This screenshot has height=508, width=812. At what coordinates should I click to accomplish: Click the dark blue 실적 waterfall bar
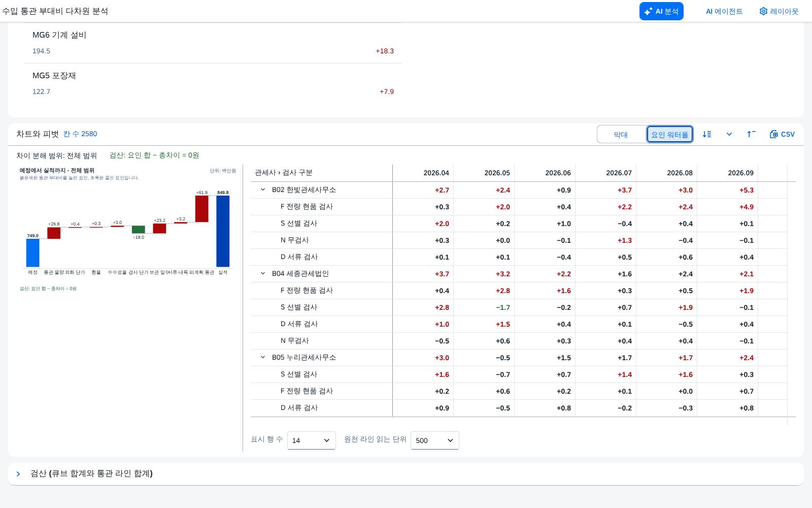223,231
